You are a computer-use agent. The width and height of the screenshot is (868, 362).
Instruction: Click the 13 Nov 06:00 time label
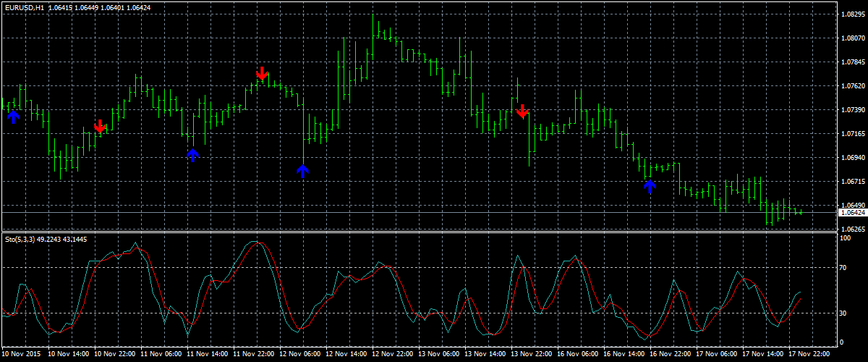[439, 354]
